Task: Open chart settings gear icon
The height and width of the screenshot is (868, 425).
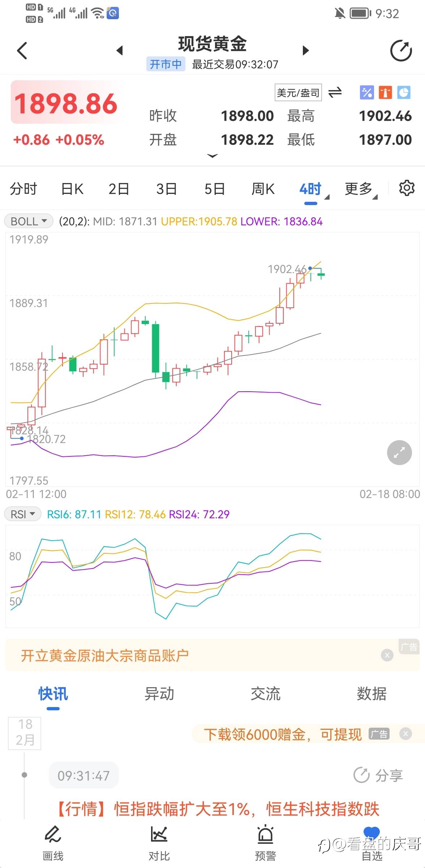Action: pos(407,188)
